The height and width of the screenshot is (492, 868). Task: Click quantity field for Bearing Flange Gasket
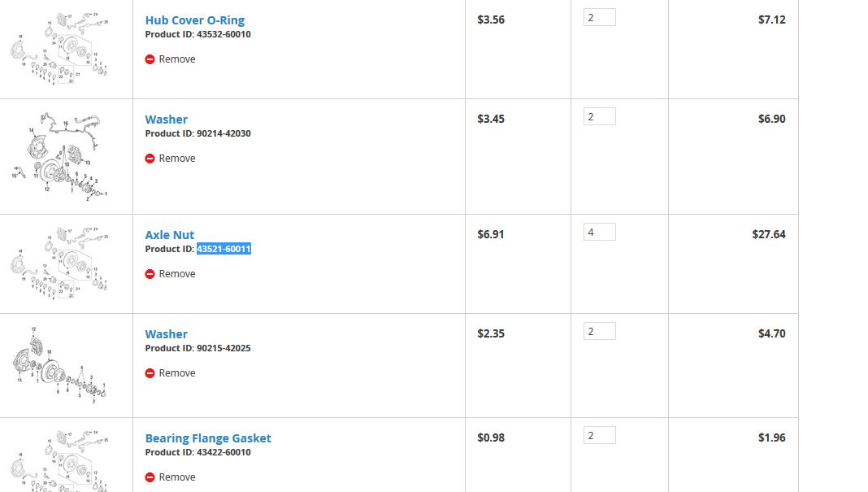(x=600, y=435)
